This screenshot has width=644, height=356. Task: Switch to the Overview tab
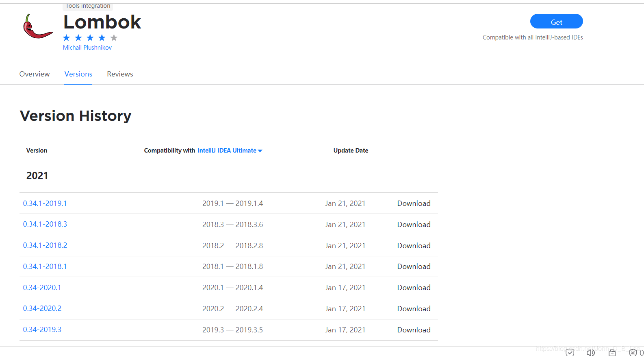click(35, 74)
